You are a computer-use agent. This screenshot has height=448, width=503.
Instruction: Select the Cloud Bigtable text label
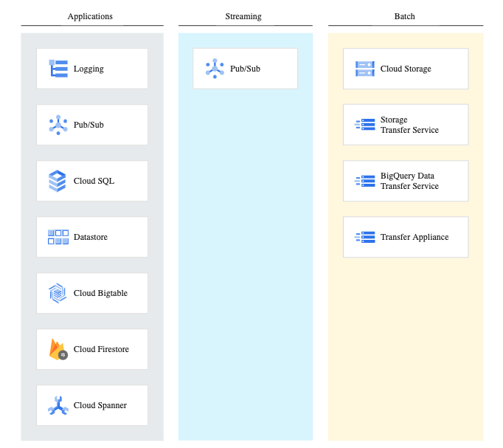(100, 293)
